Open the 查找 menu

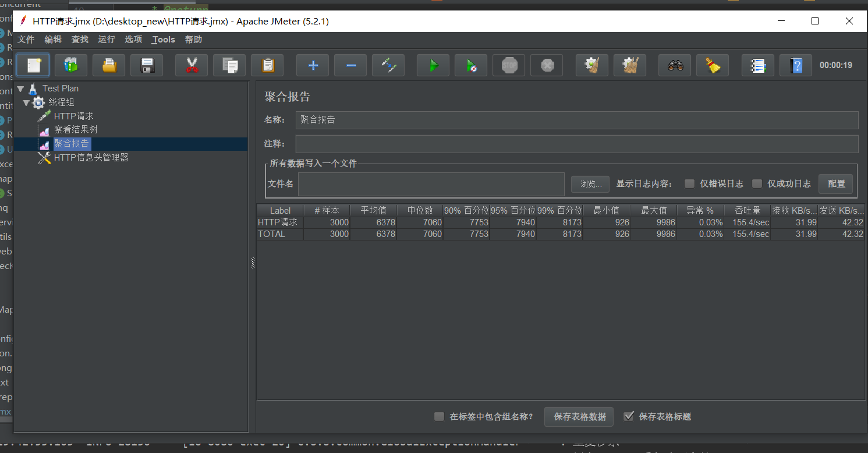tap(80, 40)
